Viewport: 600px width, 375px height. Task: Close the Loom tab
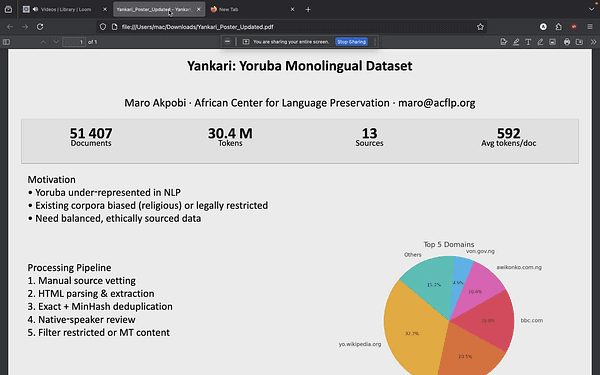[105, 9]
